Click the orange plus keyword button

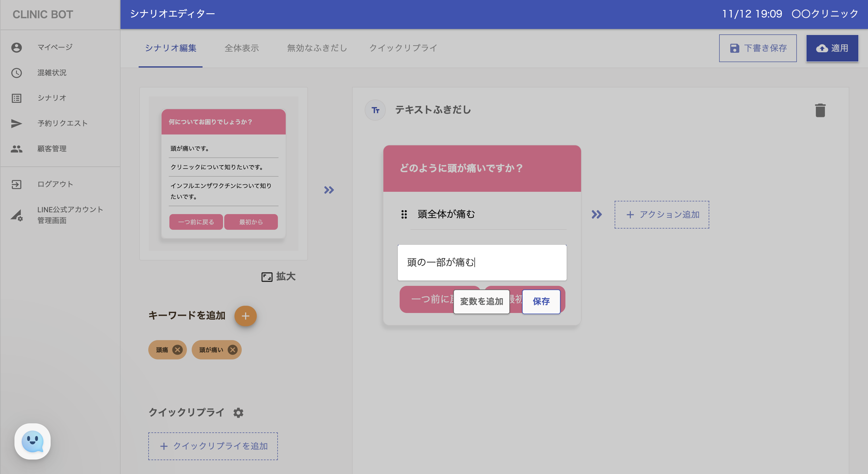(x=245, y=316)
